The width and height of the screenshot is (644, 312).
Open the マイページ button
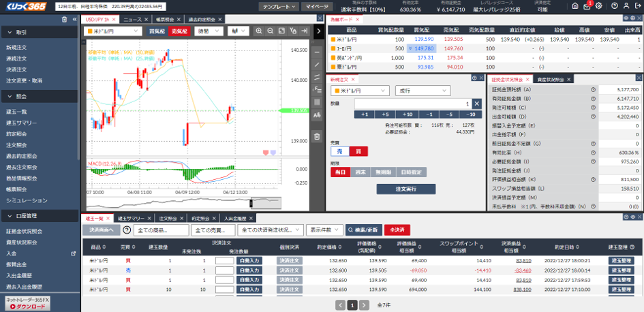coord(318,7)
